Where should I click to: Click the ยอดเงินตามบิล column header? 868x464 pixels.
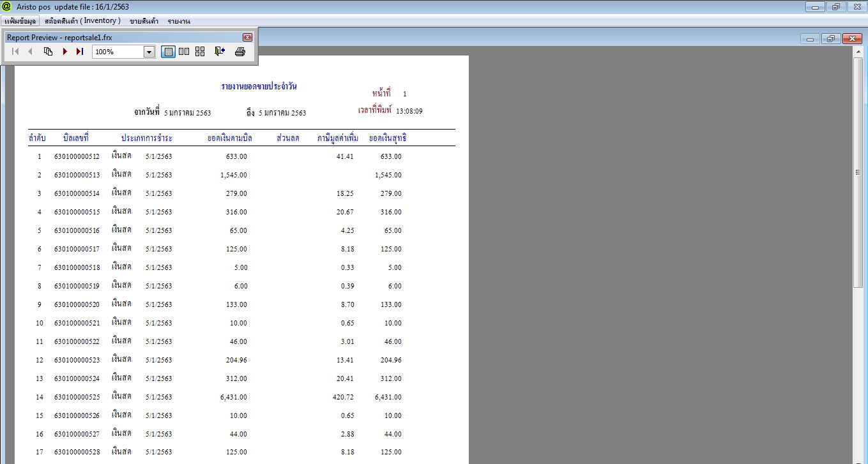click(230, 138)
